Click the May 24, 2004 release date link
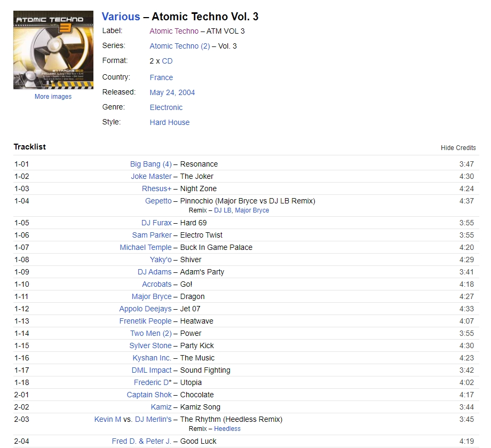Viewport: 491px width, 448px height. (172, 92)
